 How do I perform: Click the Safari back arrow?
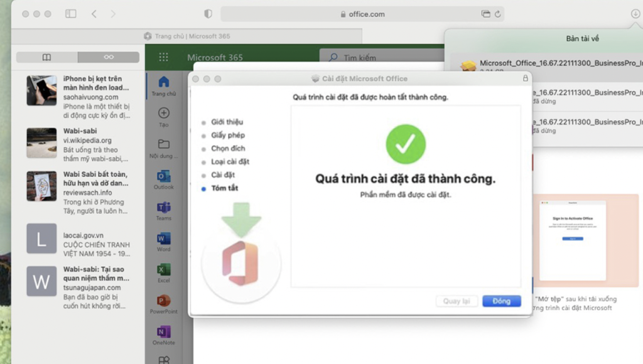point(94,14)
